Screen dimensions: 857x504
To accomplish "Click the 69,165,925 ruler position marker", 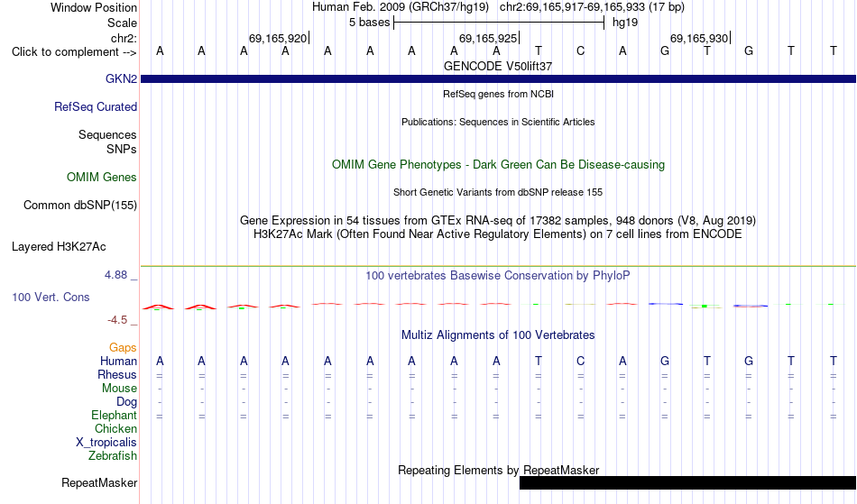I will (488, 38).
